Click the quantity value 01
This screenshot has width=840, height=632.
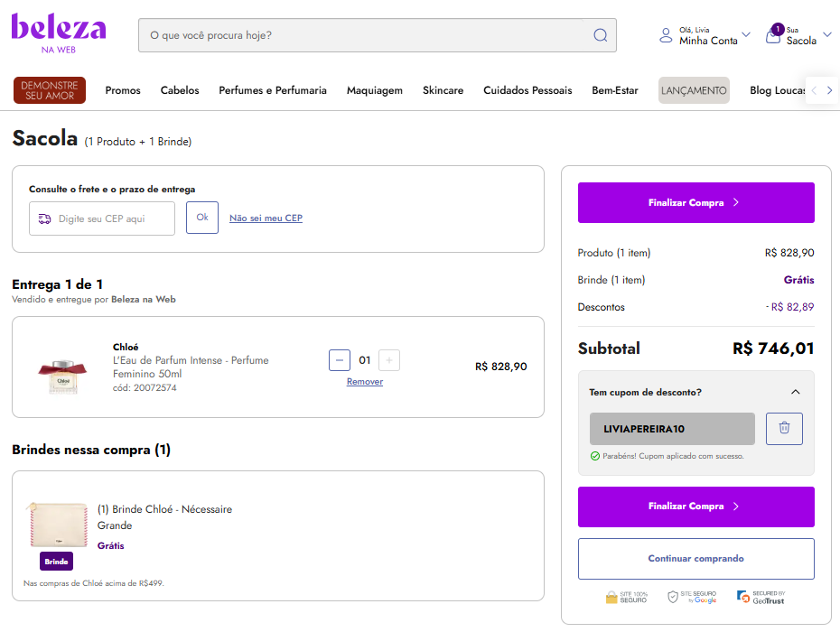365,360
